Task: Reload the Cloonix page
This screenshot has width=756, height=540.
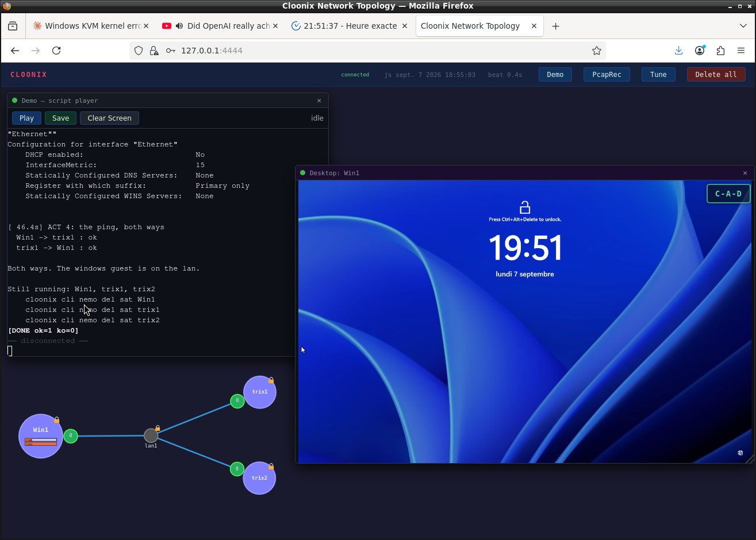Action: (56, 51)
